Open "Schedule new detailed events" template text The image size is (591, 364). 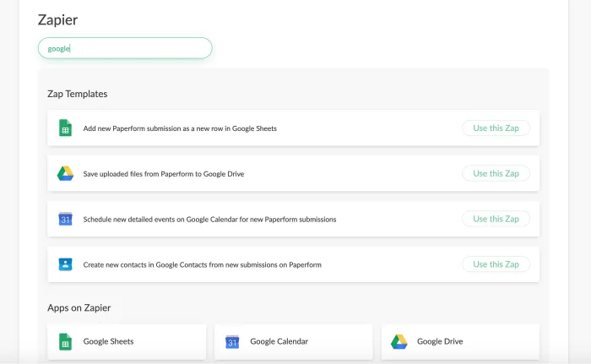coord(209,219)
